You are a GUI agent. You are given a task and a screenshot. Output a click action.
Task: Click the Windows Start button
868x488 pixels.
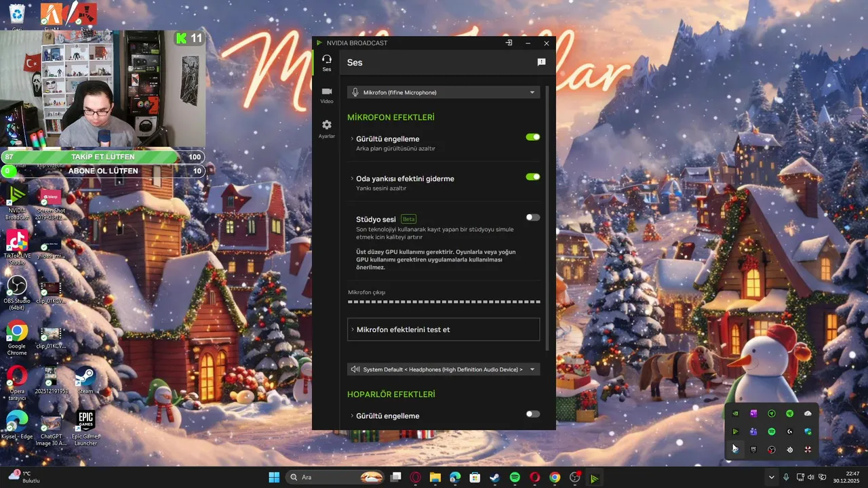(274, 477)
